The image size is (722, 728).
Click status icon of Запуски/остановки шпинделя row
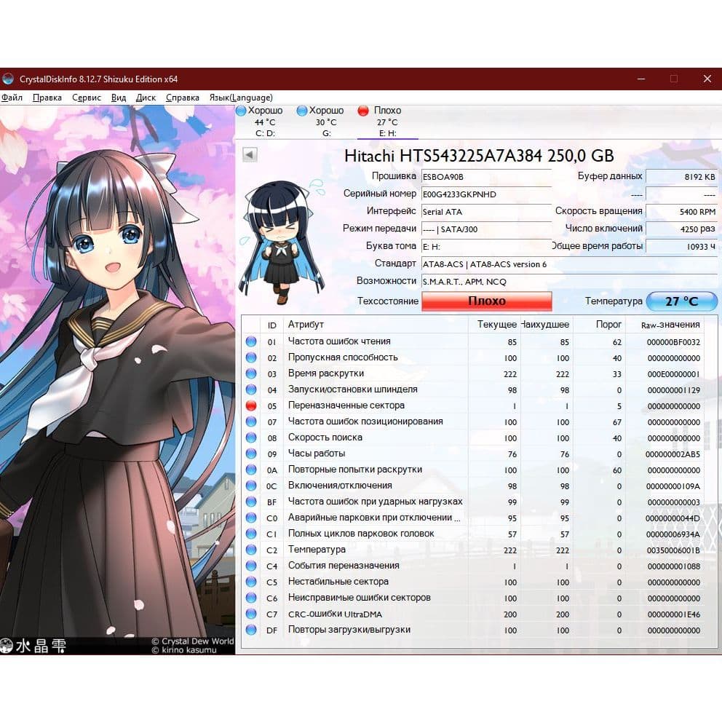tap(251, 389)
